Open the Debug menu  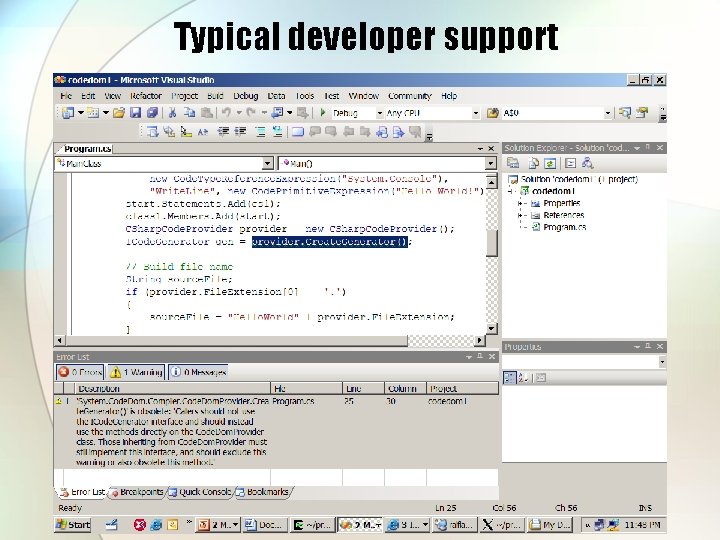click(246, 96)
